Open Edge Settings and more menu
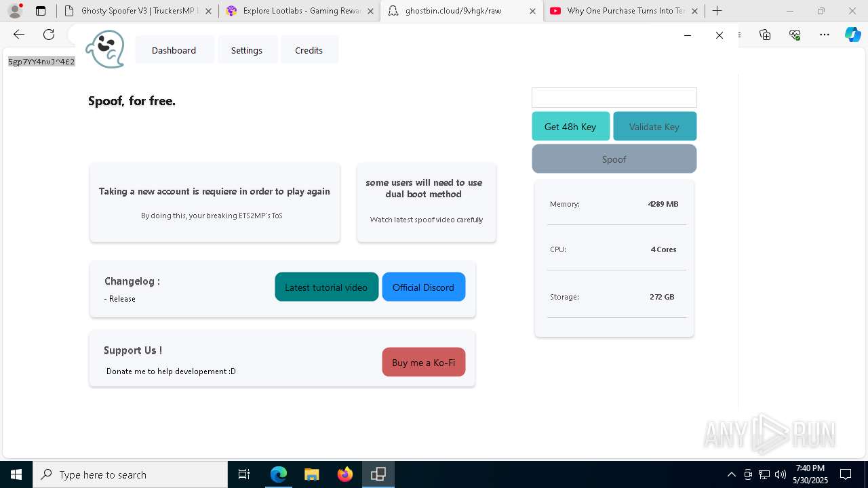Image resolution: width=868 pixels, height=488 pixels. [825, 35]
